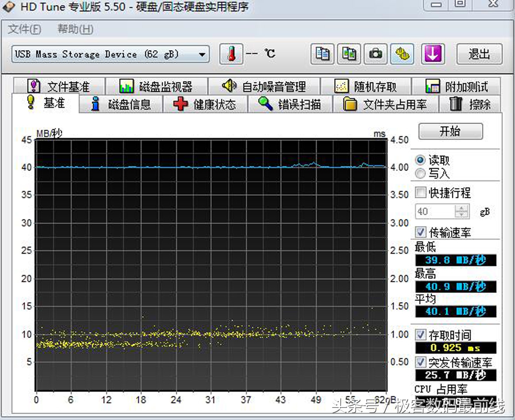
Task: Click the 退出 exit button
Action: [479, 54]
